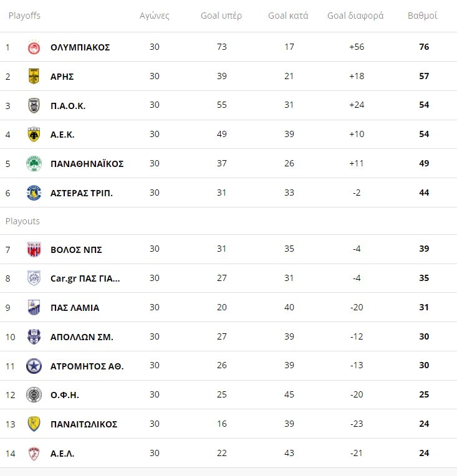
Task: Click the Αγώνες column header
Action: tap(155, 16)
